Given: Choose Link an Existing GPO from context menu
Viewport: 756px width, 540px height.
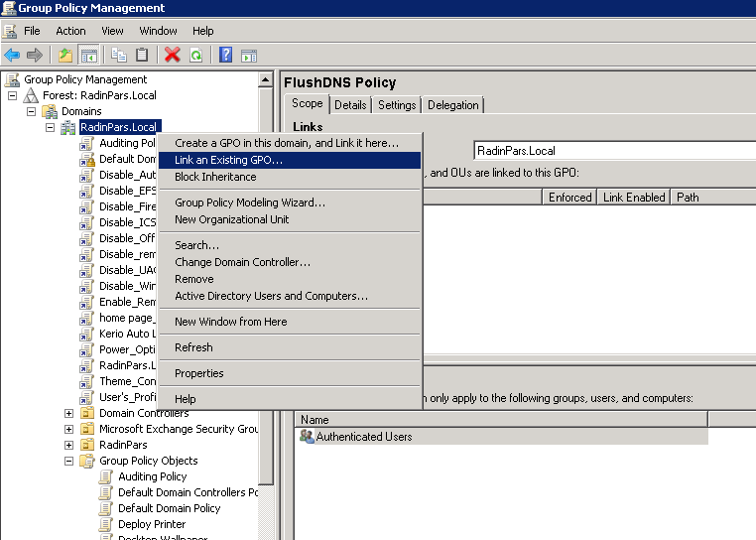Looking at the screenshot, I should click(228, 160).
